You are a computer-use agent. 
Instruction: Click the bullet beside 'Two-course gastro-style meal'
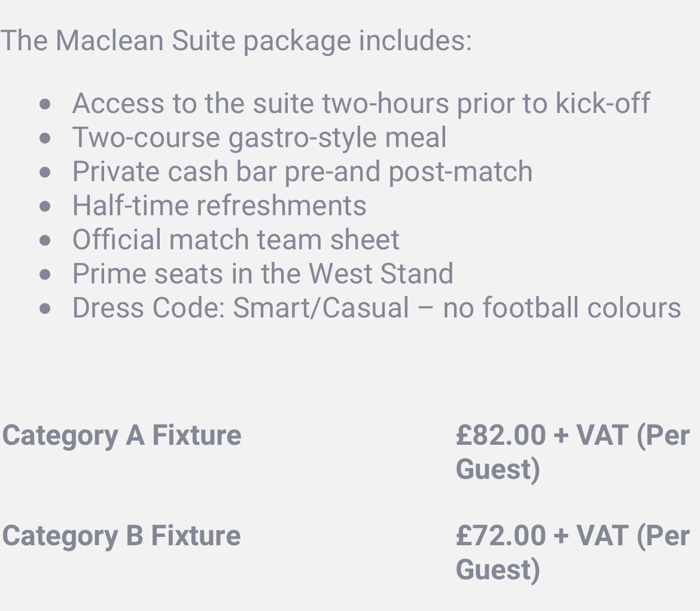45,138
